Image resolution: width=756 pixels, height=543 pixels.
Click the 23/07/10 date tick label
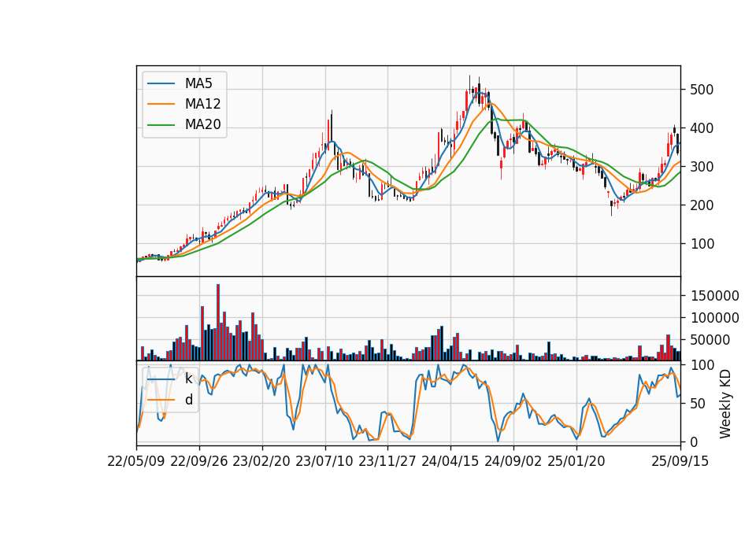coord(324,461)
